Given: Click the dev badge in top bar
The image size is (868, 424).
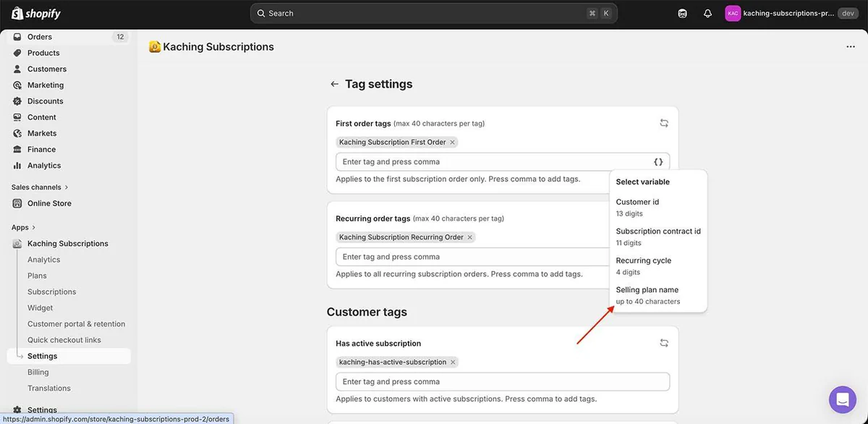Looking at the screenshot, I should pyautogui.click(x=848, y=13).
